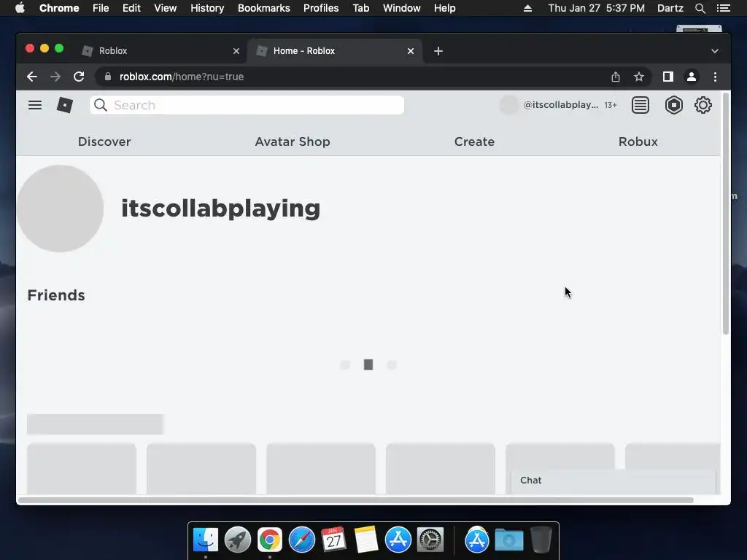The image size is (747, 560).
Task: Select the Home - Roblox tab
Action: tap(333, 51)
